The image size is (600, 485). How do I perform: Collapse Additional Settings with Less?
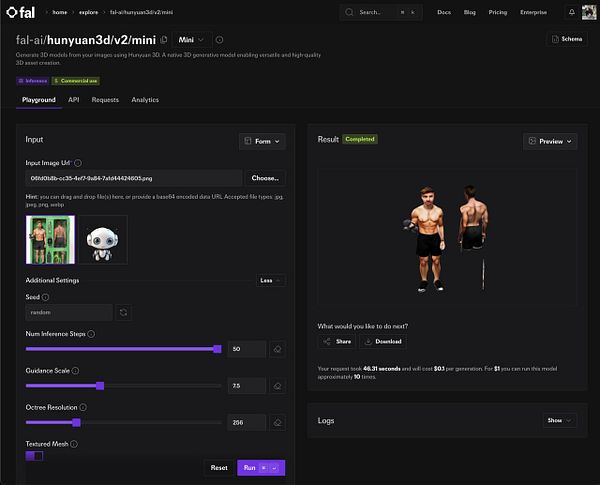270,281
